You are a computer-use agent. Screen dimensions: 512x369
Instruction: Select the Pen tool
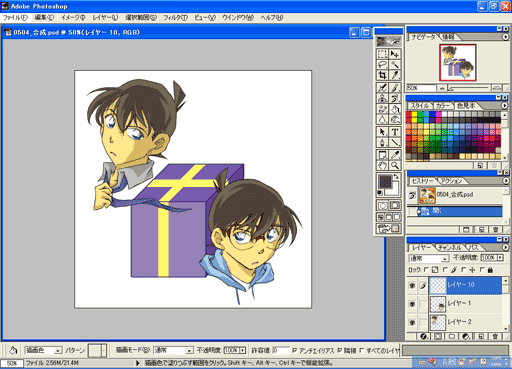pyautogui.click(x=382, y=143)
